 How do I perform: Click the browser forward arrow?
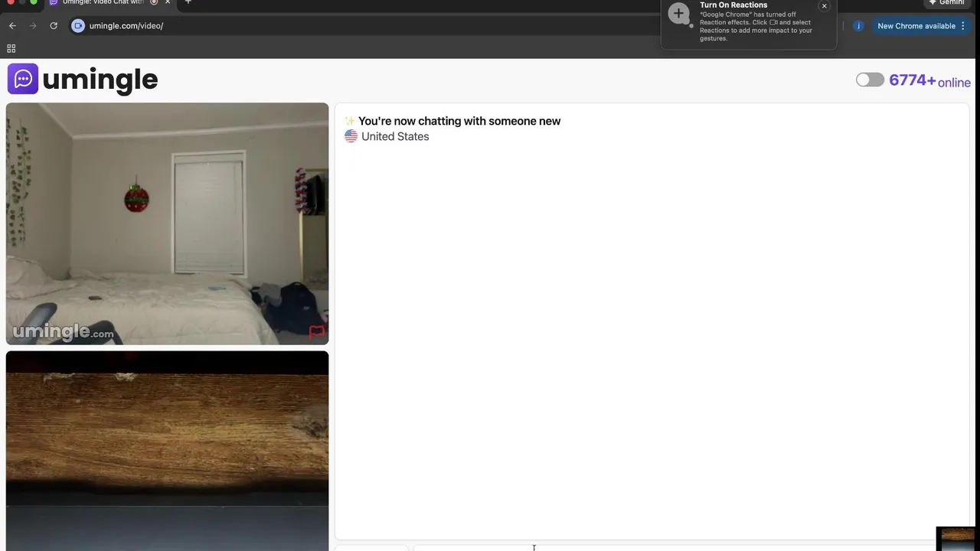click(x=33, y=25)
